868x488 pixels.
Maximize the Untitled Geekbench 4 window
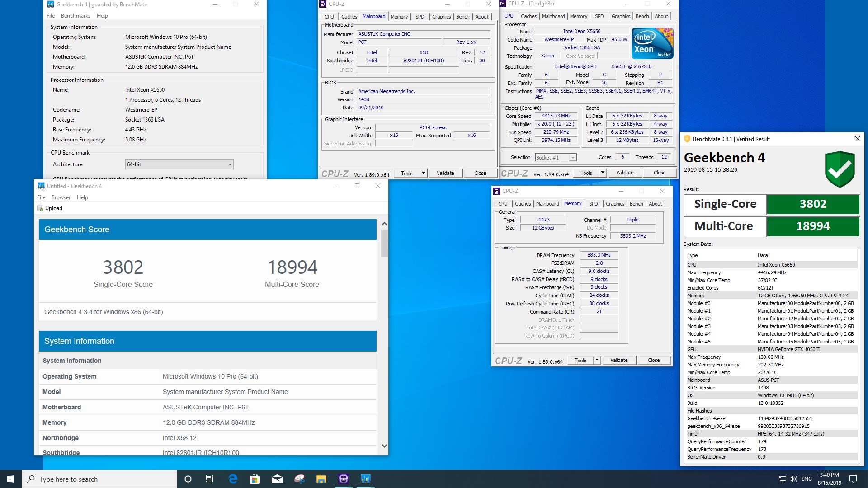coord(357,186)
